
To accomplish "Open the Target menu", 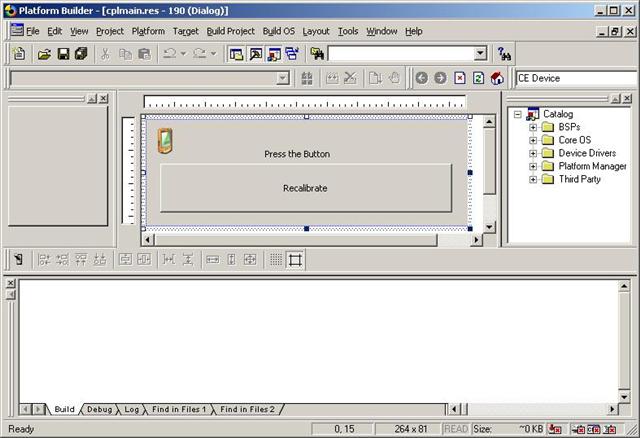I will coord(186,31).
